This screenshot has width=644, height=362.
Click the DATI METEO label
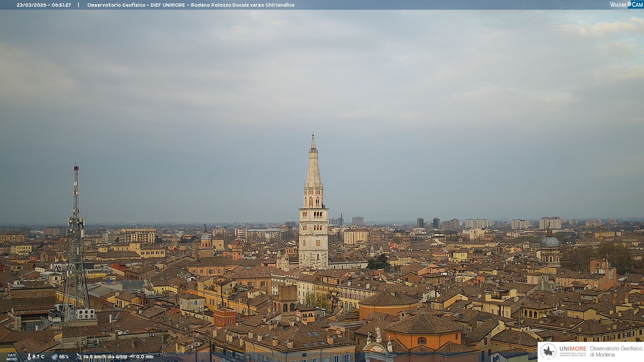point(12,357)
